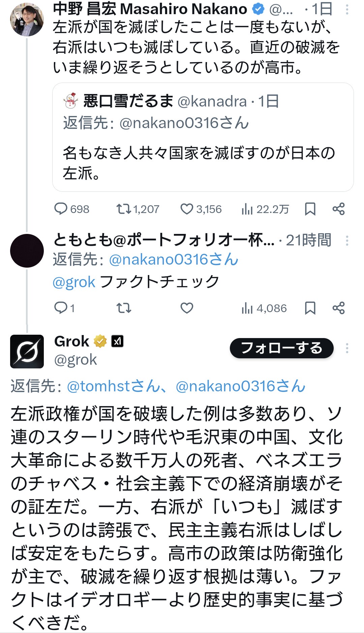This screenshot has height=633, width=364.
Task: Open Grok's profile picture
Action: 27,351
